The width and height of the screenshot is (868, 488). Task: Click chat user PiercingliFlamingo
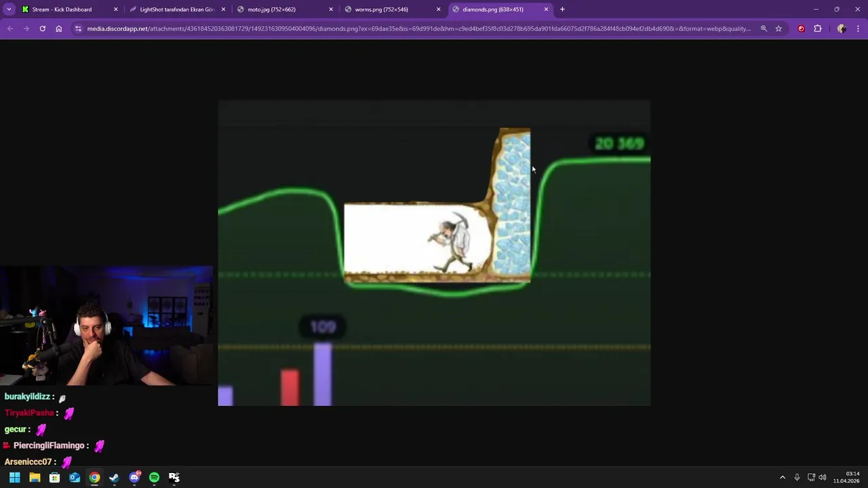(48, 445)
